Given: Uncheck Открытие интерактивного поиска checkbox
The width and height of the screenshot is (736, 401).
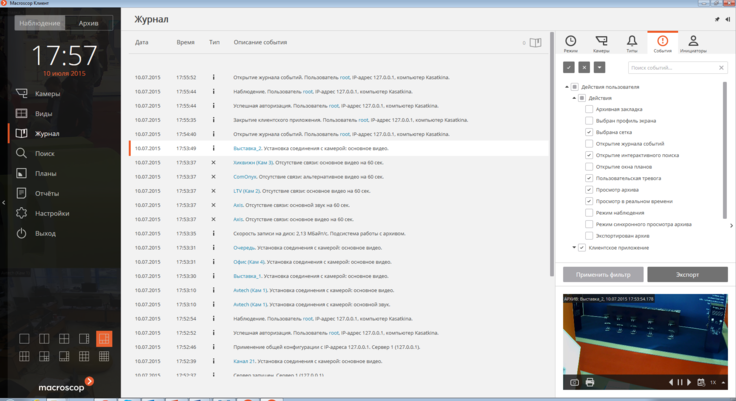Looking at the screenshot, I should pyautogui.click(x=589, y=155).
